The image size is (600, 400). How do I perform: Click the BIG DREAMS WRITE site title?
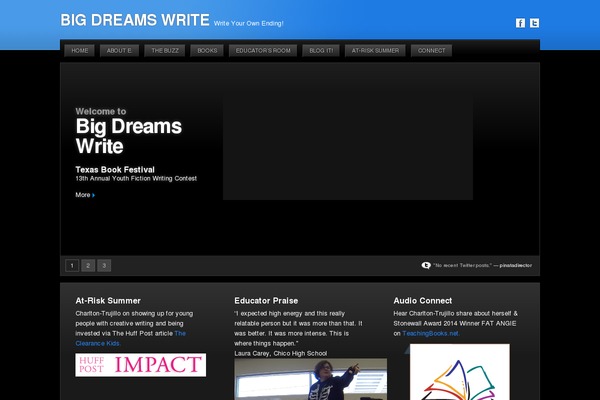(x=135, y=20)
